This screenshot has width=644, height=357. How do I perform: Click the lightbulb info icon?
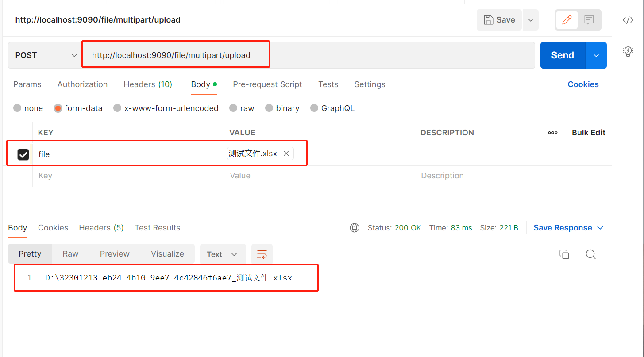point(628,51)
